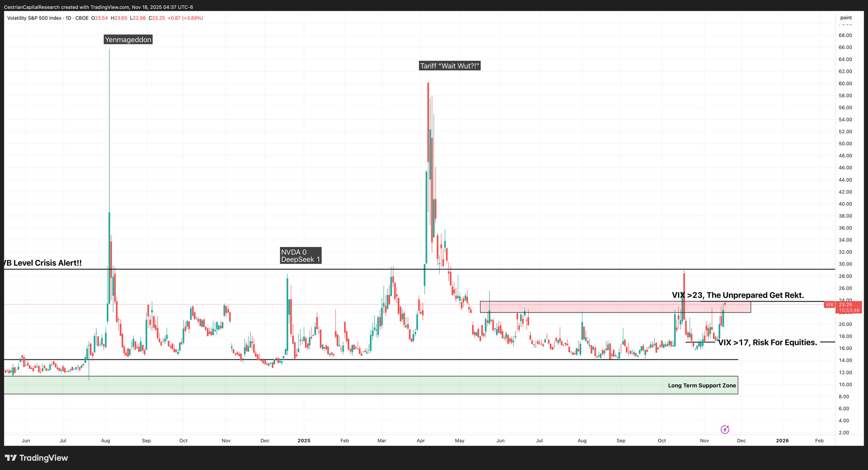Click the Volatility S&P 500 Index title
868x470 pixels.
pyautogui.click(x=34, y=18)
